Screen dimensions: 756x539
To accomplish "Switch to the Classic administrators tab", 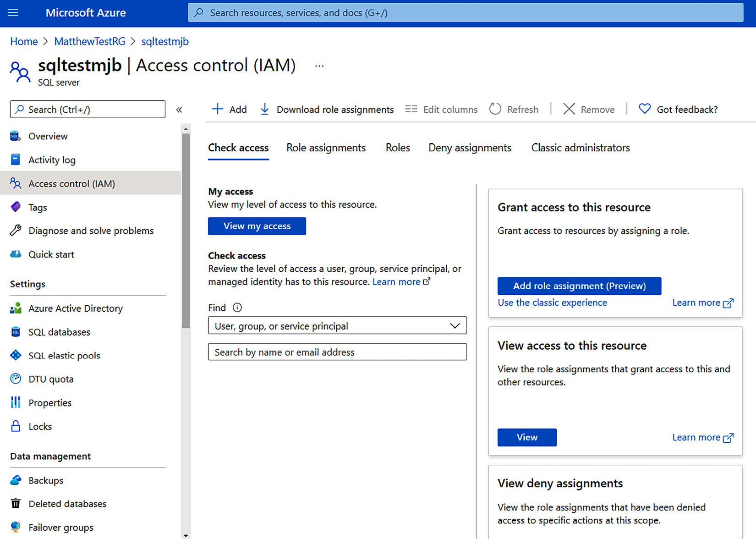I will click(x=580, y=148).
